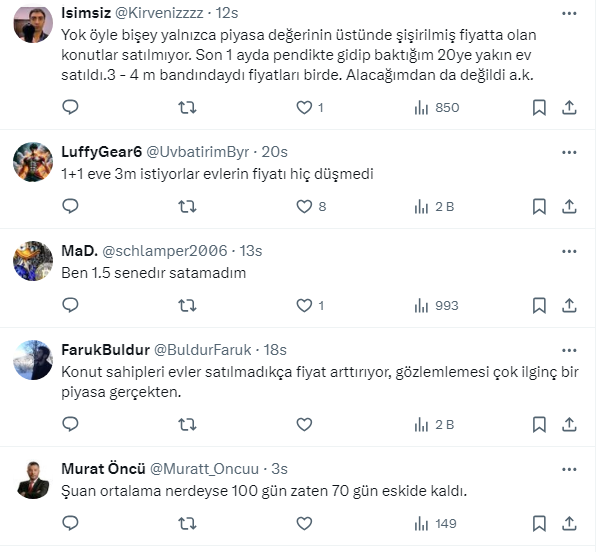Reply to FarukBuldur's tweet

coord(70,424)
